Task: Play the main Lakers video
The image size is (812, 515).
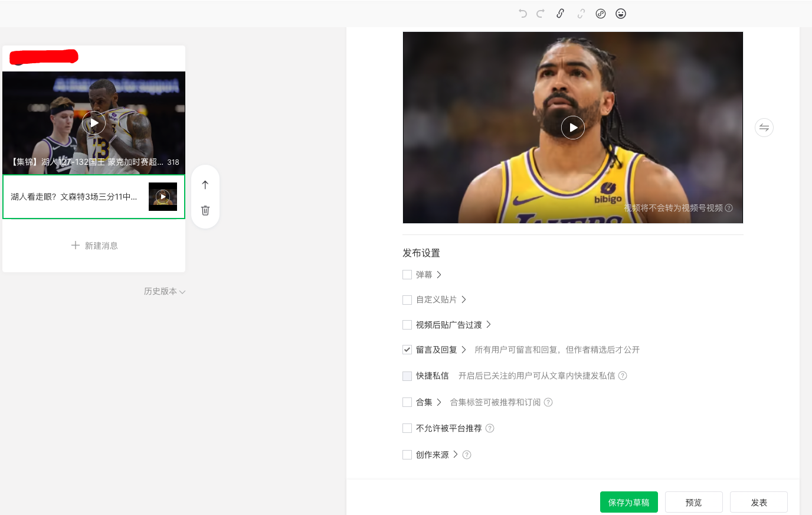Action: pyautogui.click(x=573, y=128)
